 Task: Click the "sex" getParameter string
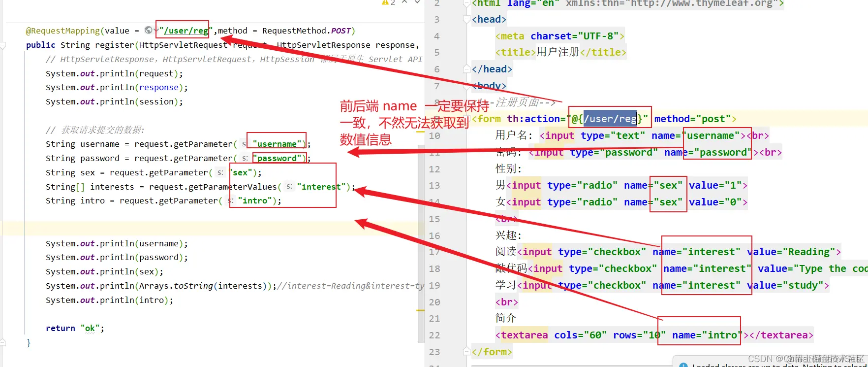click(240, 172)
